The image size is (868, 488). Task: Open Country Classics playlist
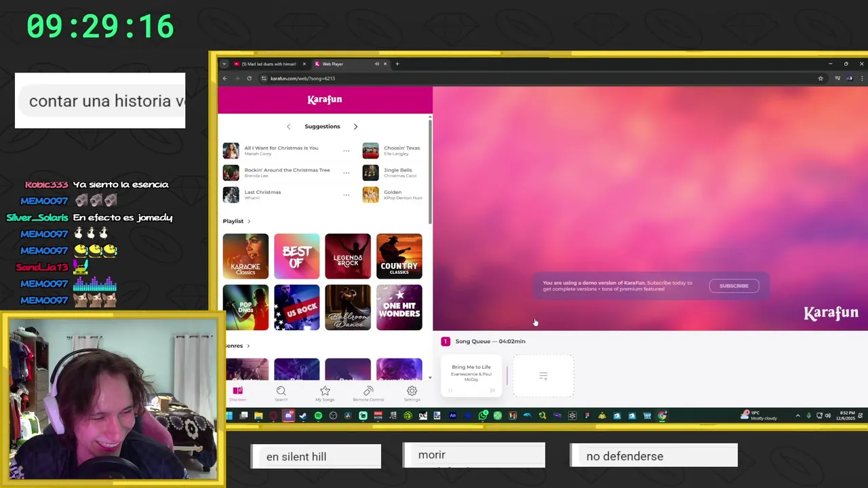click(399, 256)
